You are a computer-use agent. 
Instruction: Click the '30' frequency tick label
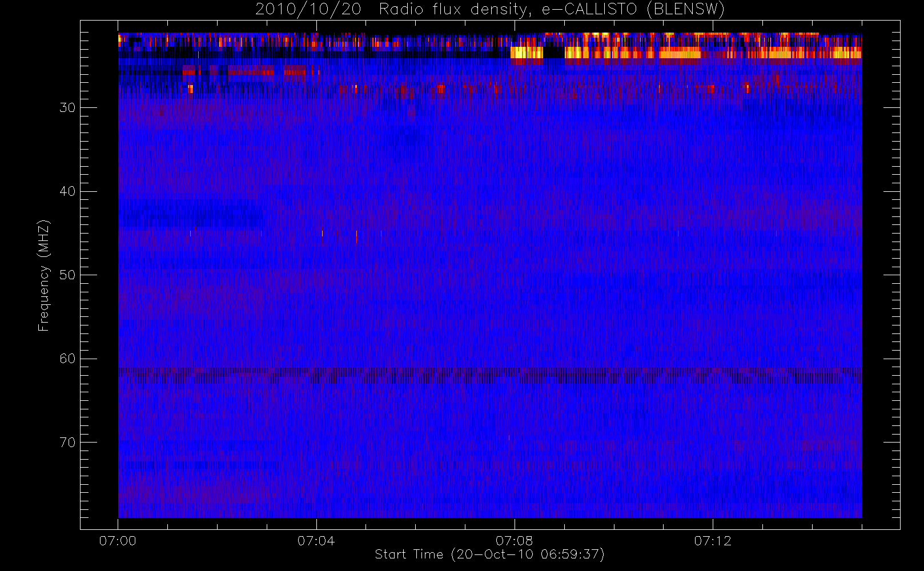coord(67,107)
